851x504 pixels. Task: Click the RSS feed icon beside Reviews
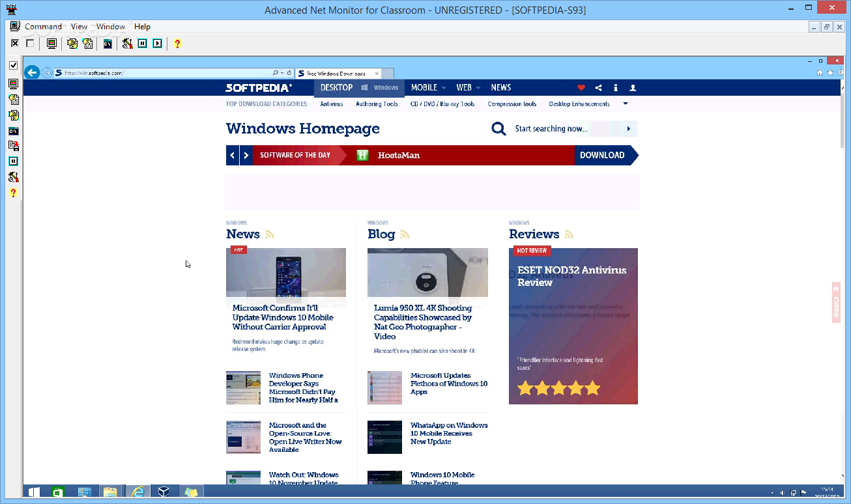(x=569, y=234)
